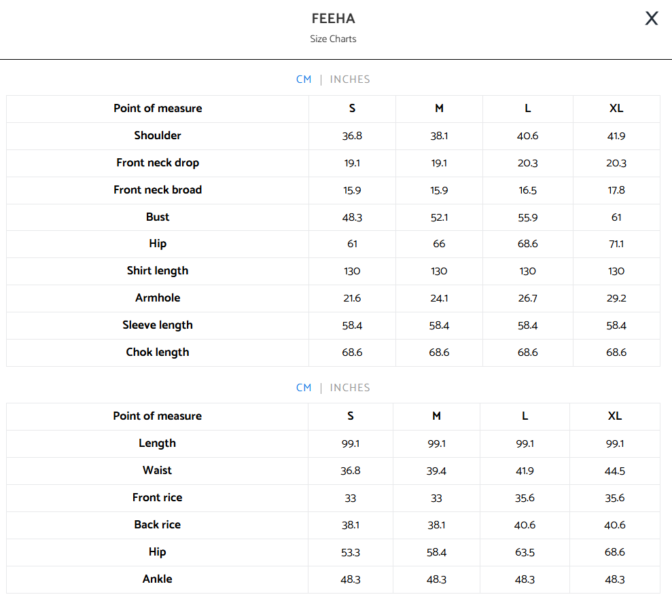Click the Front neck broad row label

158,190
